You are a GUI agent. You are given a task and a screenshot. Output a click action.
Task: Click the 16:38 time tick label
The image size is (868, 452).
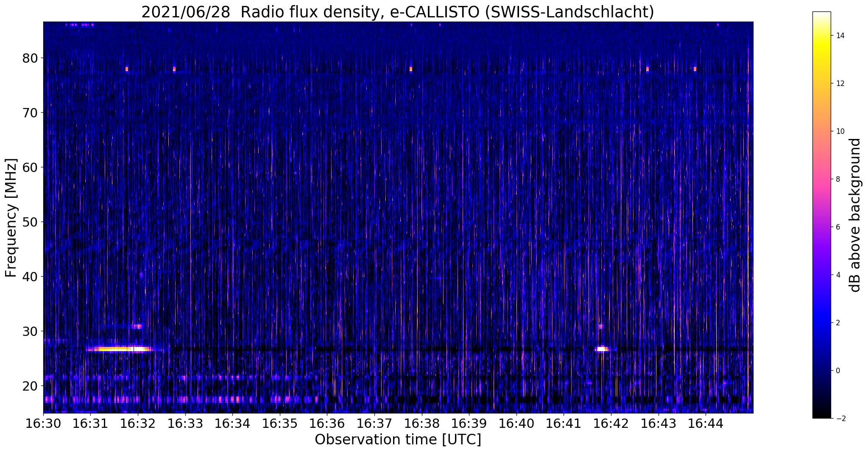click(422, 424)
